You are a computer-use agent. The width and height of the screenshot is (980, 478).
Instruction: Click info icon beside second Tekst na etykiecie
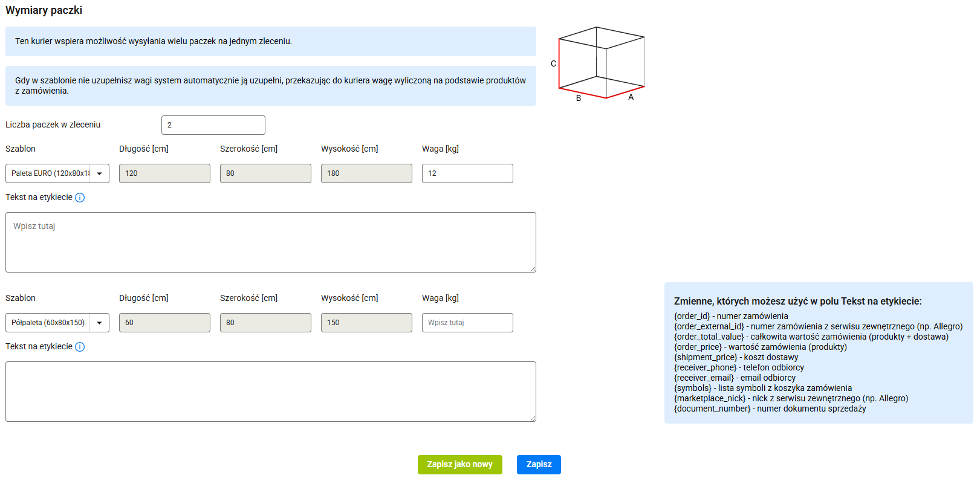[x=80, y=347]
